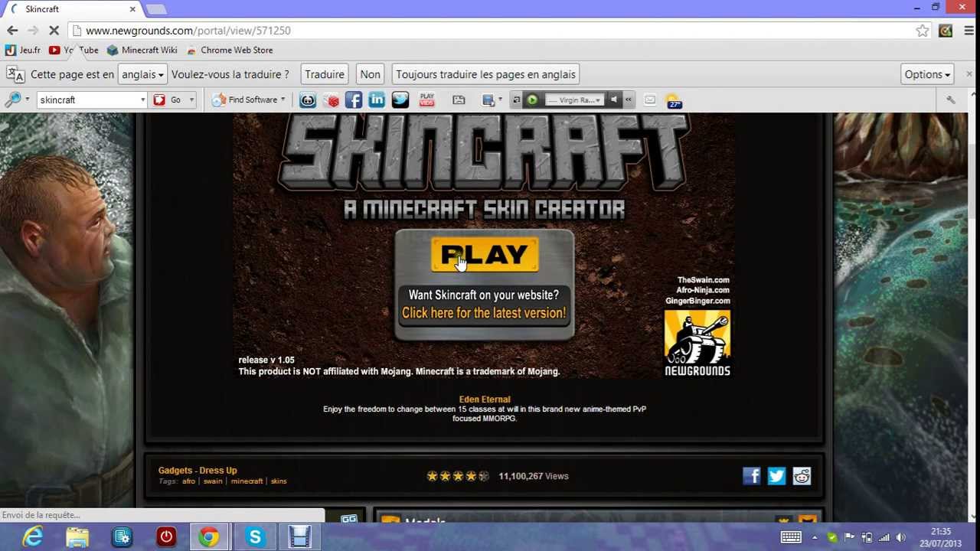The width and height of the screenshot is (980, 551).
Task: Click 'Toujours traduire les pages en anglais'
Action: [x=485, y=74]
